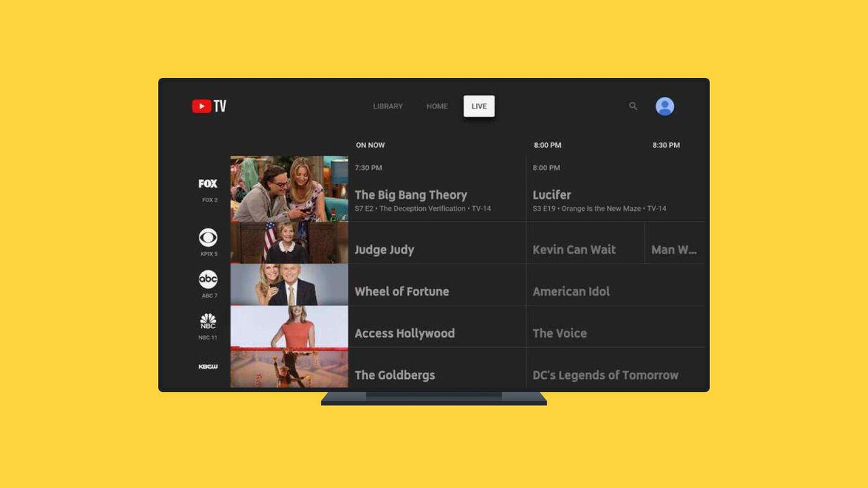Image resolution: width=868 pixels, height=488 pixels.
Task: Select the ABC channel logo
Action: tap(208, 279)
